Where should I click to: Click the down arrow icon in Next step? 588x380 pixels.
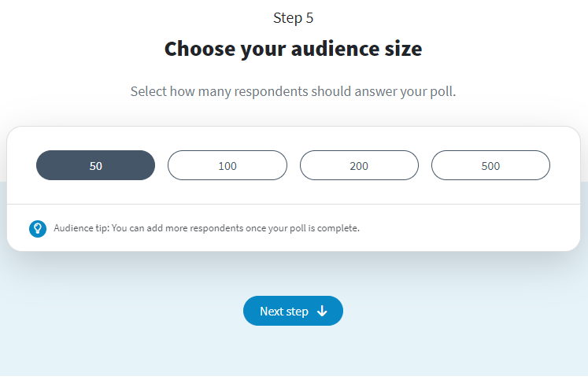[322, 311]
